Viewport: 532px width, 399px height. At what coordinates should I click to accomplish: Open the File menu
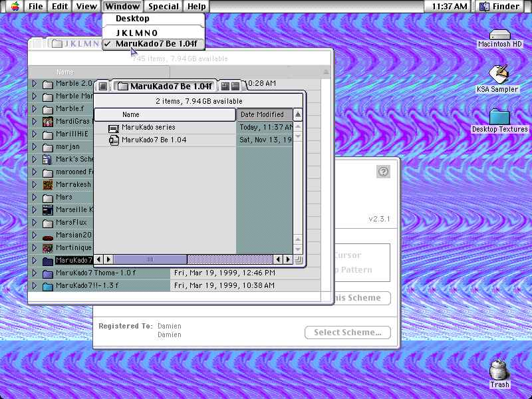click(x=36, y=6)
